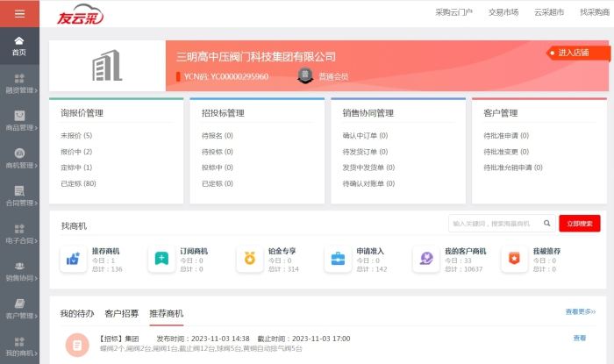
Task: Click the 立即搜索 button
Action: (579, 224)
